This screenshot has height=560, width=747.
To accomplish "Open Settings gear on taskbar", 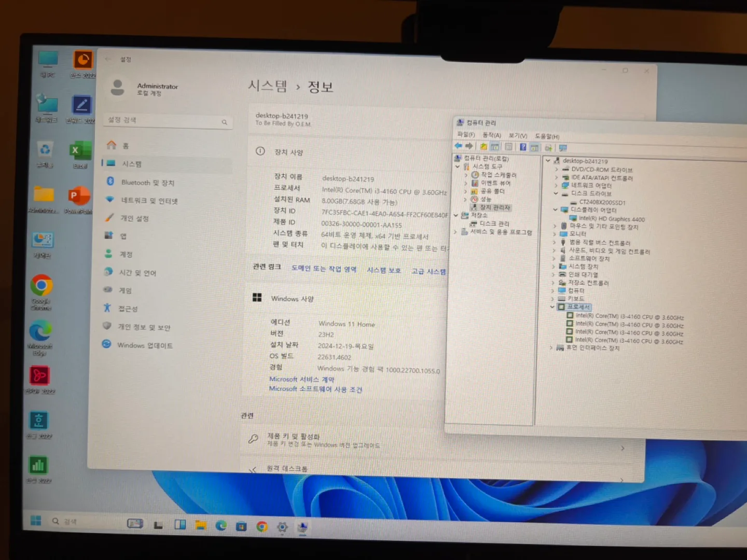I will tap(282, 527).
